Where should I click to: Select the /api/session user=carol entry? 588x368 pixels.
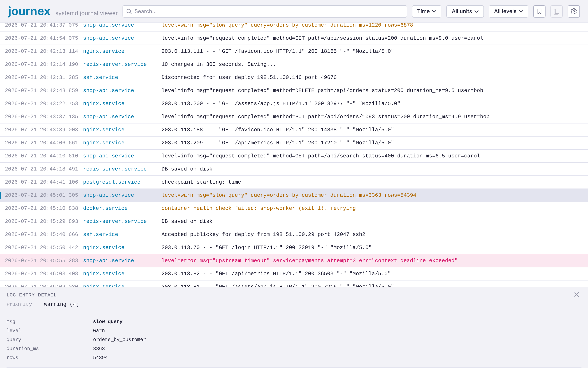pyautogui.click(x=294, y=38)
